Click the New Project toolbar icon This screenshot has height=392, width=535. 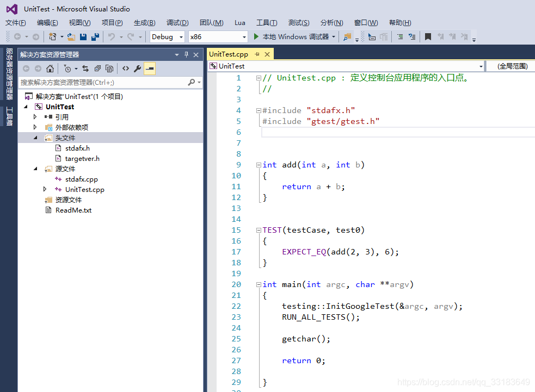(x=53, y=36)
